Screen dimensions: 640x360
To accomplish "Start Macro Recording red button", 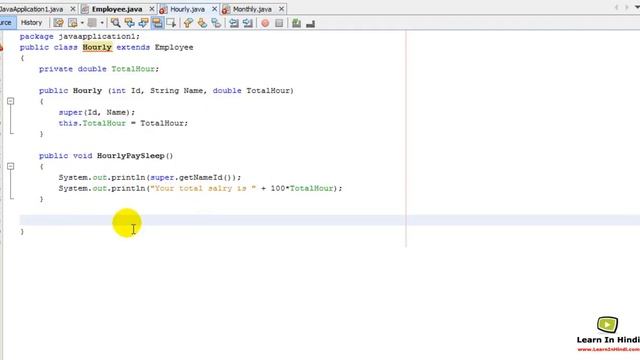I will pyautogui.click(x=265, y=23).
